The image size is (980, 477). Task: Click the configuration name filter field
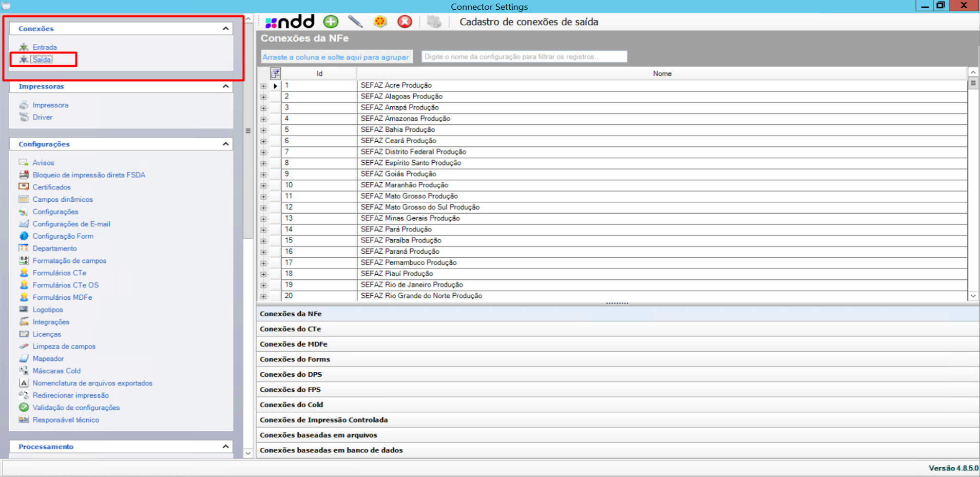[x=524, y=56]
